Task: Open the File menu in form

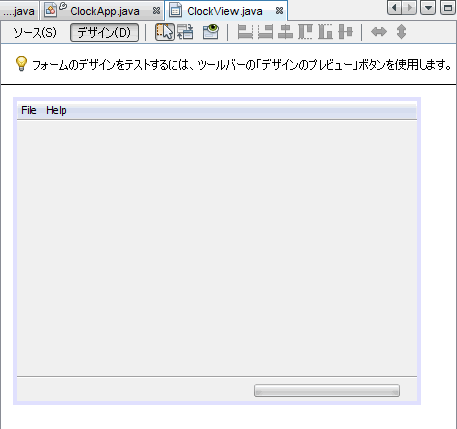Action: [29, 110]
